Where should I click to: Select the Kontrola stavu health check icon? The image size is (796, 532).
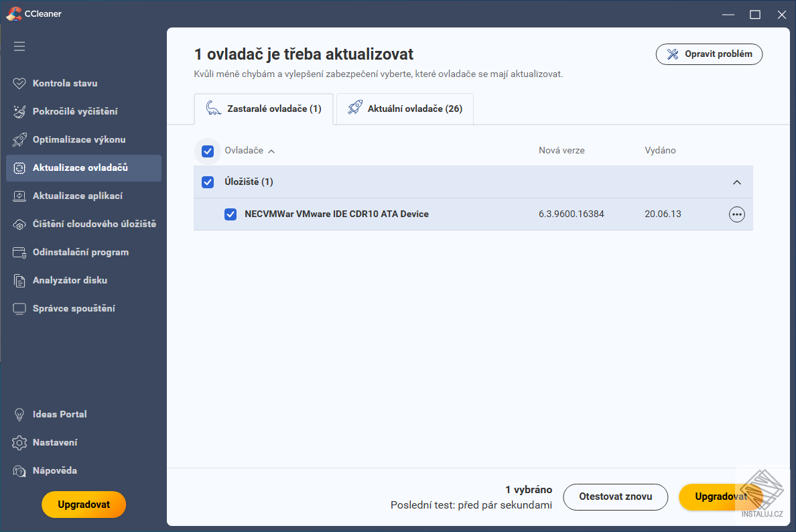[18, 83]
